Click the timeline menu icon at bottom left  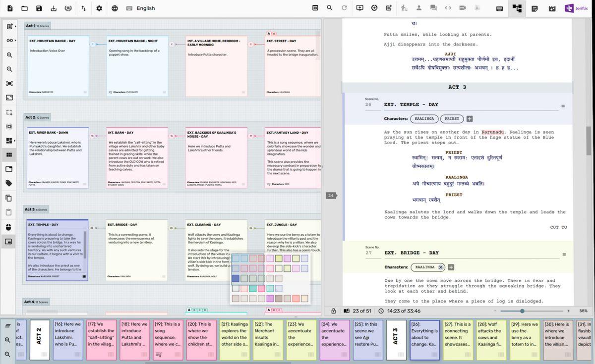pos(8,325)
